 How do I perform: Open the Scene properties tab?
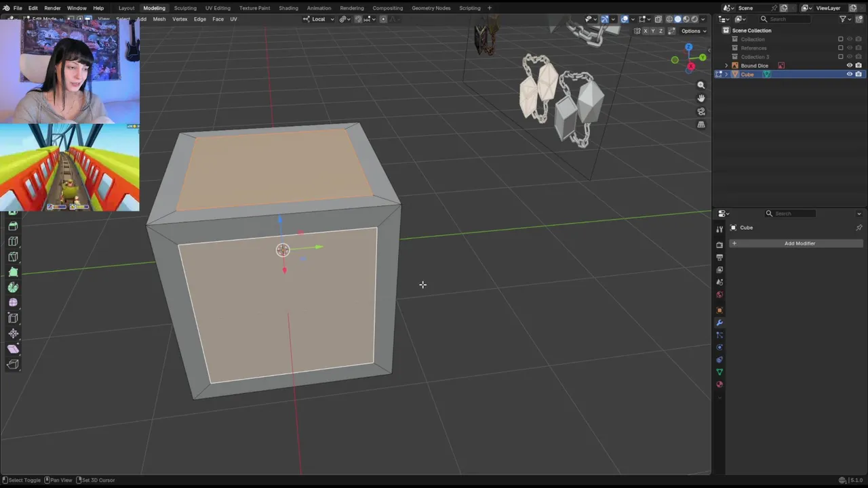coord(719,282)
